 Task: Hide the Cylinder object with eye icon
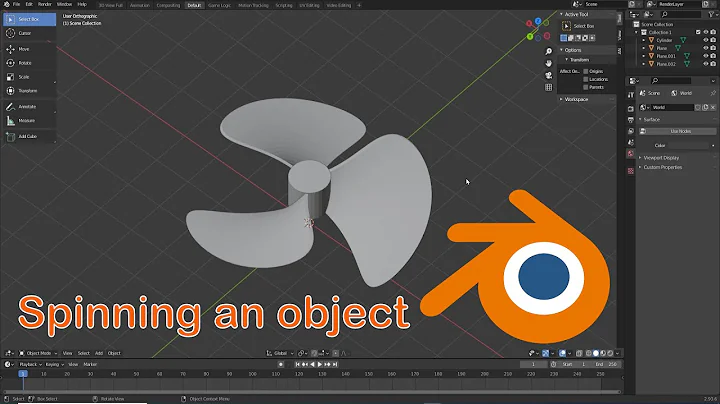pos(706,40)
